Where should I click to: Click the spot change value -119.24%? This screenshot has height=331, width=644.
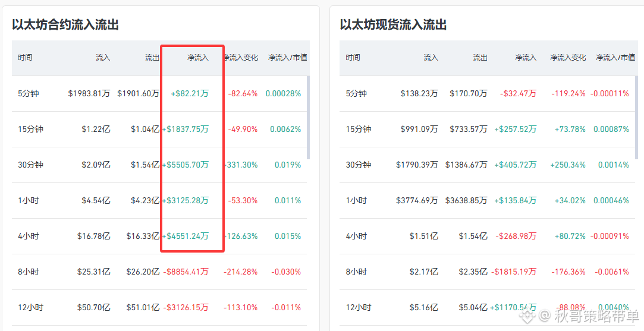(568, 94)
